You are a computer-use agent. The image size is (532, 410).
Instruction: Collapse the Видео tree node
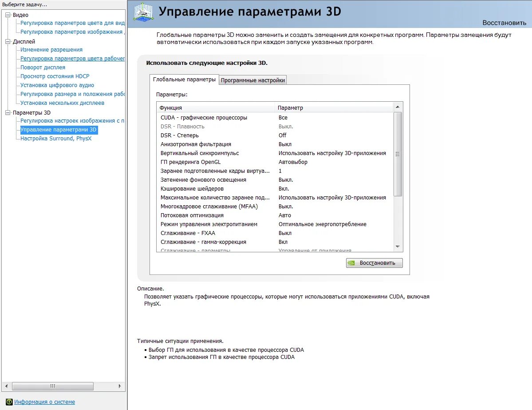coord(8,15)
